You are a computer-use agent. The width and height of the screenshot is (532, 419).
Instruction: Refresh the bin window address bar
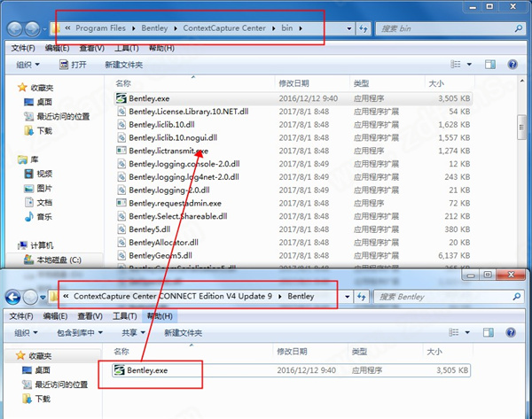(x=364, y=29)
